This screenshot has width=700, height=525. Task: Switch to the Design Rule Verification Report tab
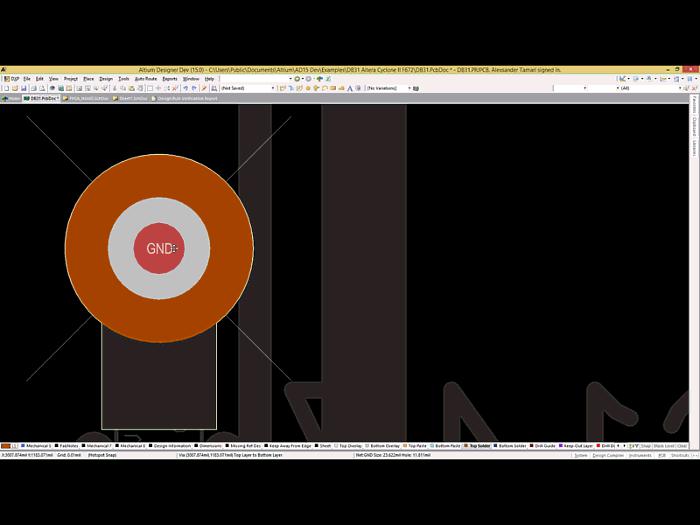pyautogui.click(x=184, y=98)
